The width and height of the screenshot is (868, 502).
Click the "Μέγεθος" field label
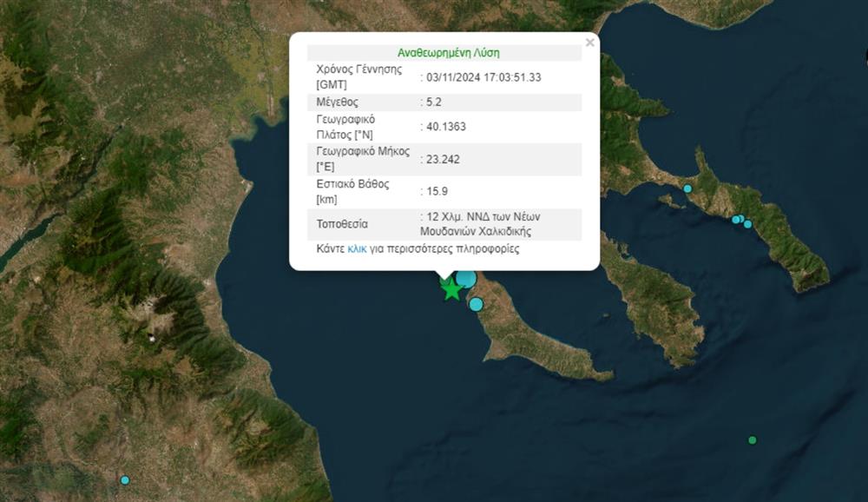(x=339, y=102)
